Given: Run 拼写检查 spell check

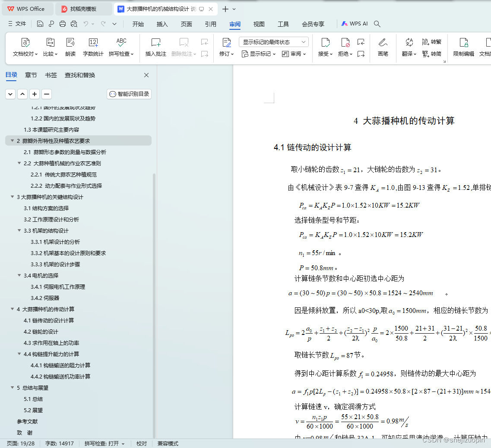Looking at the screenshot, I should pyautogui.click(x=121, y=47).
